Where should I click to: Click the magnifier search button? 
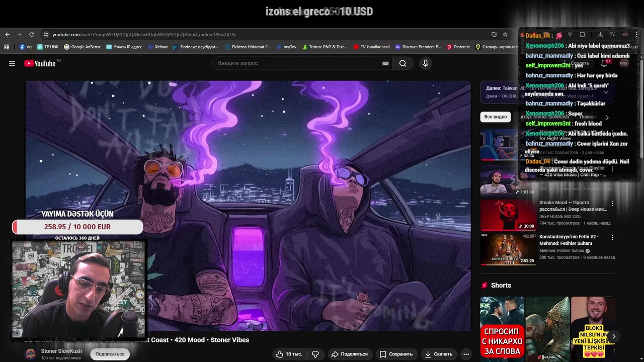(x=403, y=63)
